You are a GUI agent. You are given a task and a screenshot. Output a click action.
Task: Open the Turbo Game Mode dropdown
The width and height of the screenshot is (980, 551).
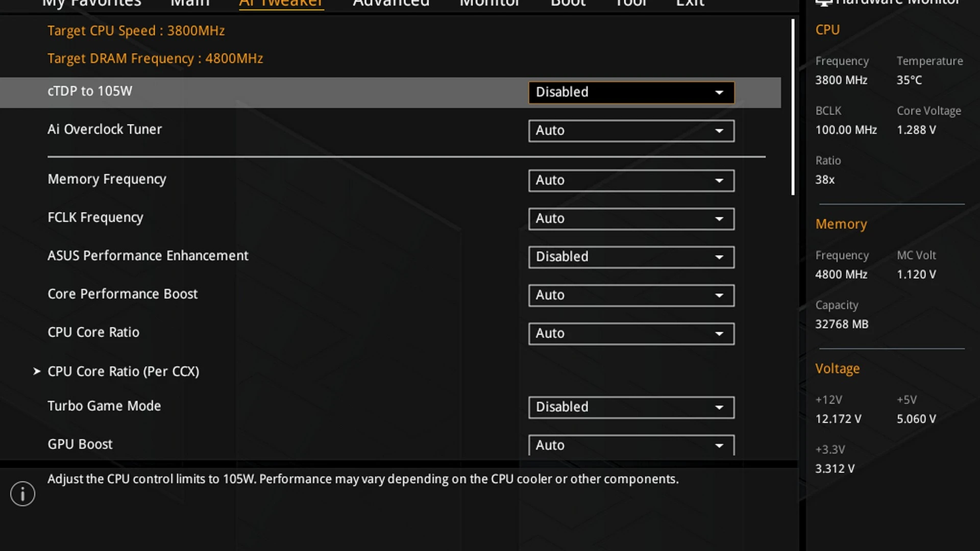coord(631,407)
